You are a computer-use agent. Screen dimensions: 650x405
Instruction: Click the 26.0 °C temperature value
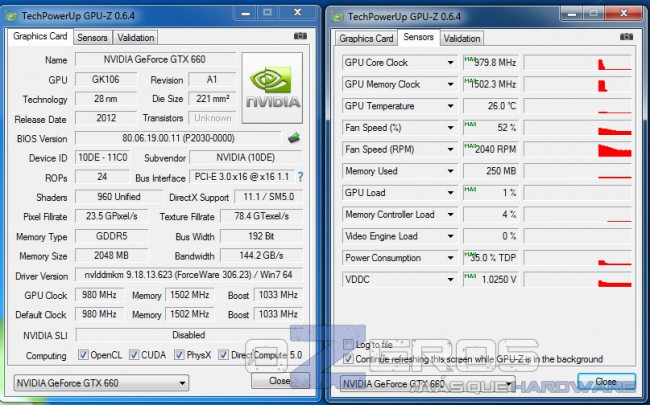[x=490, y=106]
